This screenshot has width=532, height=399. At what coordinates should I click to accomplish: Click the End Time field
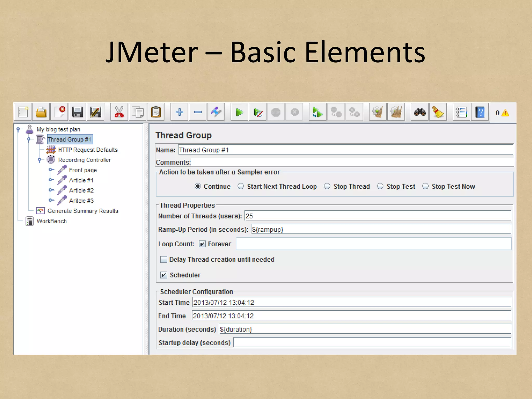[351, 316]
